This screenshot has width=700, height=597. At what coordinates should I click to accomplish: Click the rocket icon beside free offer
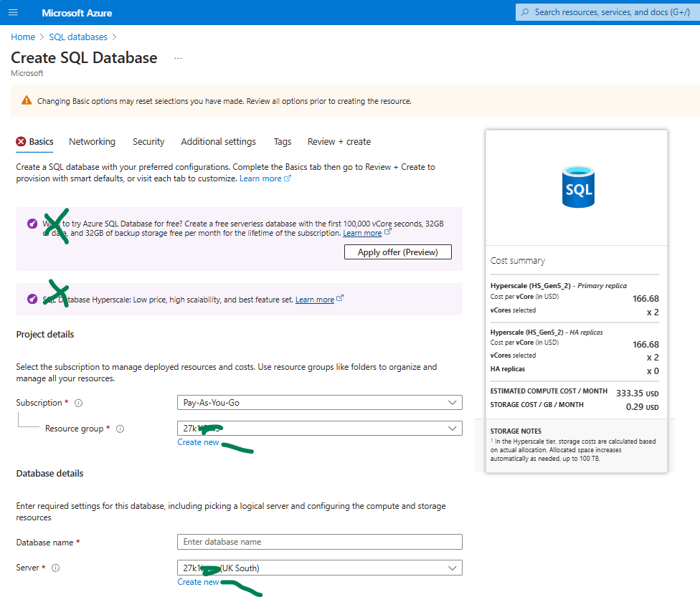tap(32, 224)
